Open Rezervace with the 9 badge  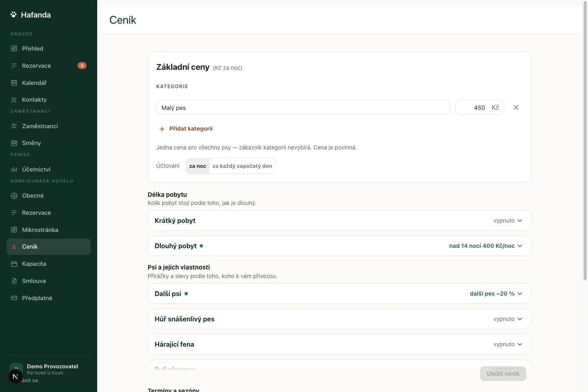[x=49, y=66]
